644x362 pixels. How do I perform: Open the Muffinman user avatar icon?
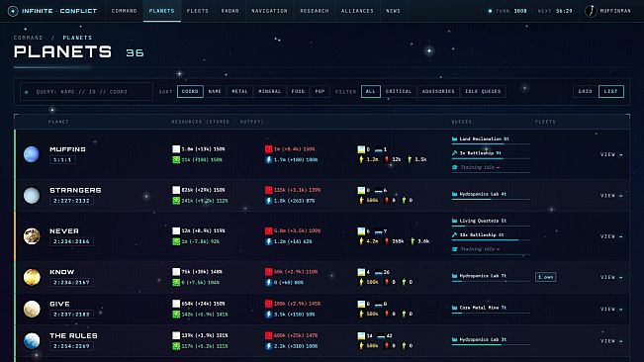[x=591, y=11]
